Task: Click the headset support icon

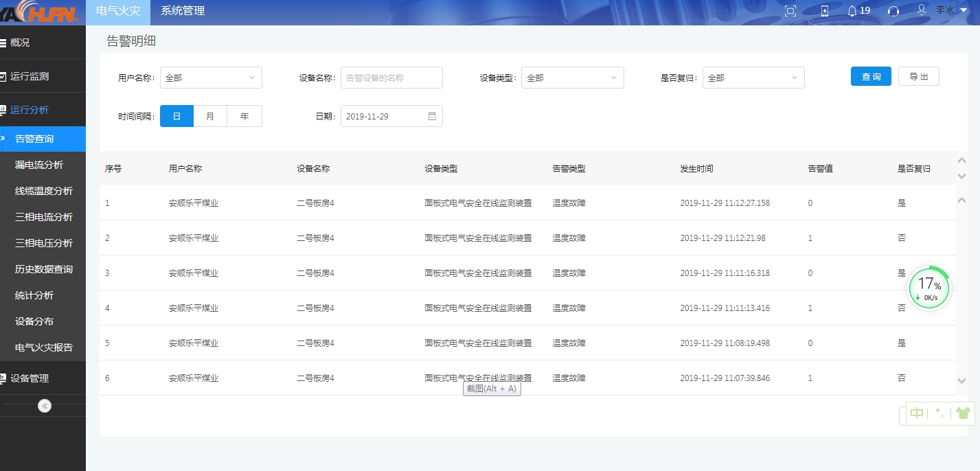Action: 893,11
